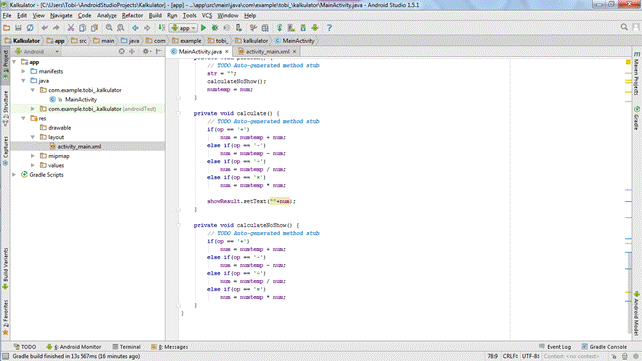Click the Attach debugger to process icon
The width and height of the screenshot is (642, 361).
point(239,28)
